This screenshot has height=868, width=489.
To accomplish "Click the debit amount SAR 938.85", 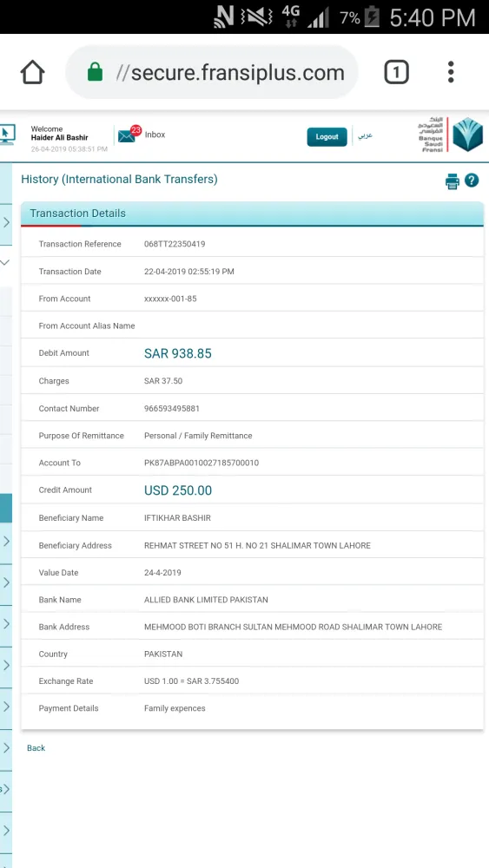I will [178, 354].
